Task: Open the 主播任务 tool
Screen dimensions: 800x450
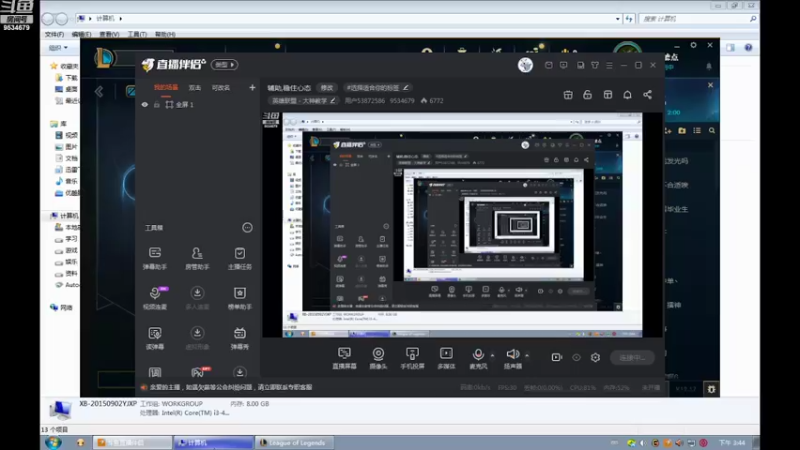Action: [239, 258]
